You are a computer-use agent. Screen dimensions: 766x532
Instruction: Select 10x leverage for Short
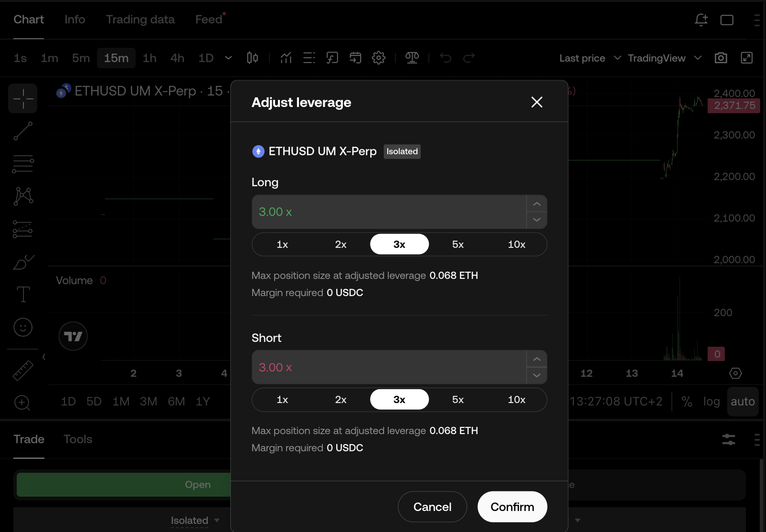point(517,400)
